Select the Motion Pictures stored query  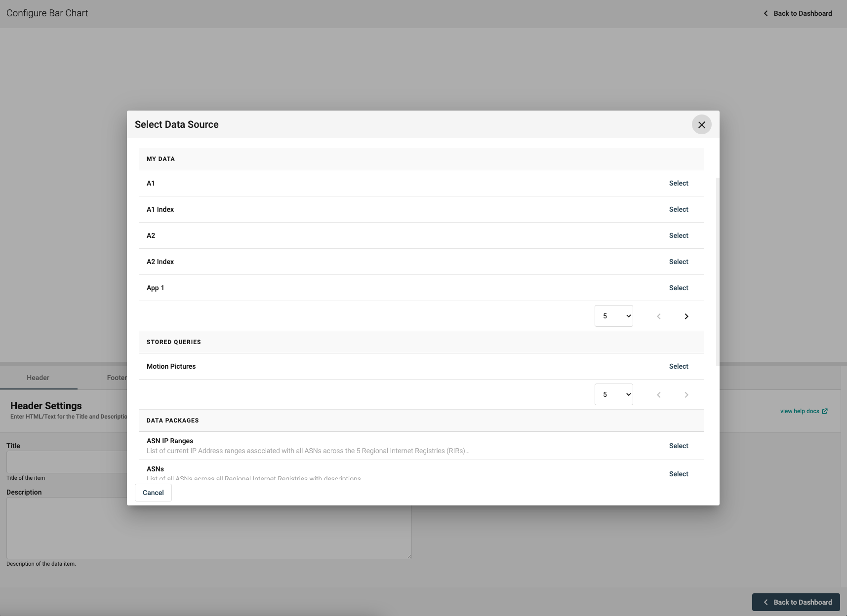click(678, 366)
